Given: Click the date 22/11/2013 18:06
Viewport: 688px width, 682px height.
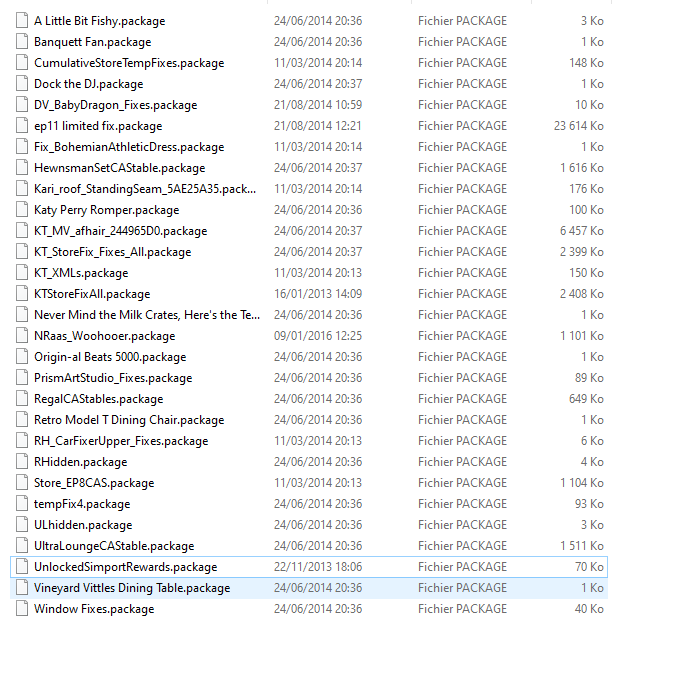Looking at the screenshot, I should (318, 567).
